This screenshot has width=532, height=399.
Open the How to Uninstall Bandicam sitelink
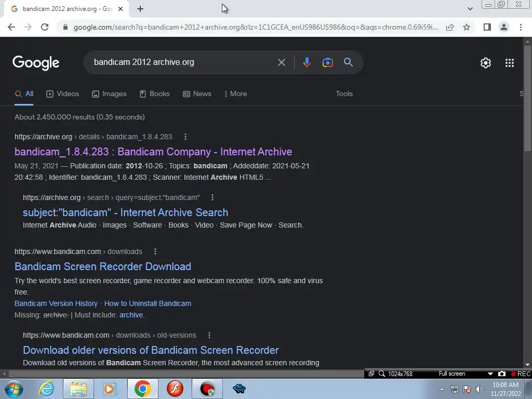pos(148,303)
